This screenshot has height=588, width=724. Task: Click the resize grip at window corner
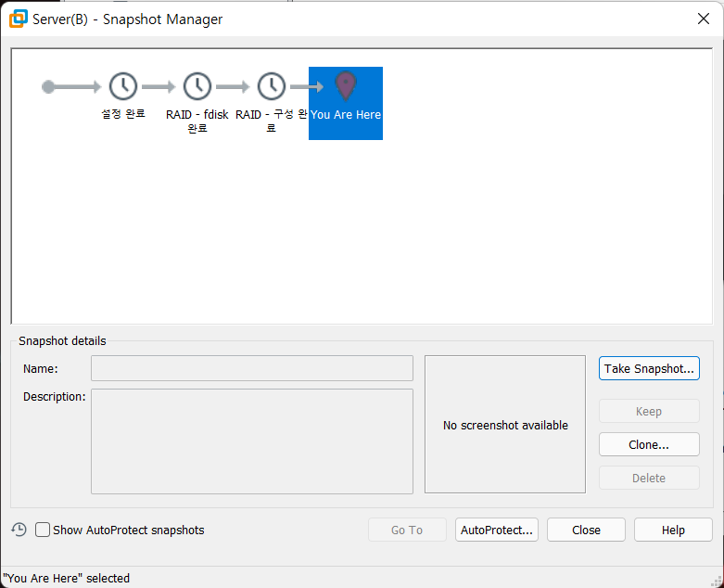717,581
